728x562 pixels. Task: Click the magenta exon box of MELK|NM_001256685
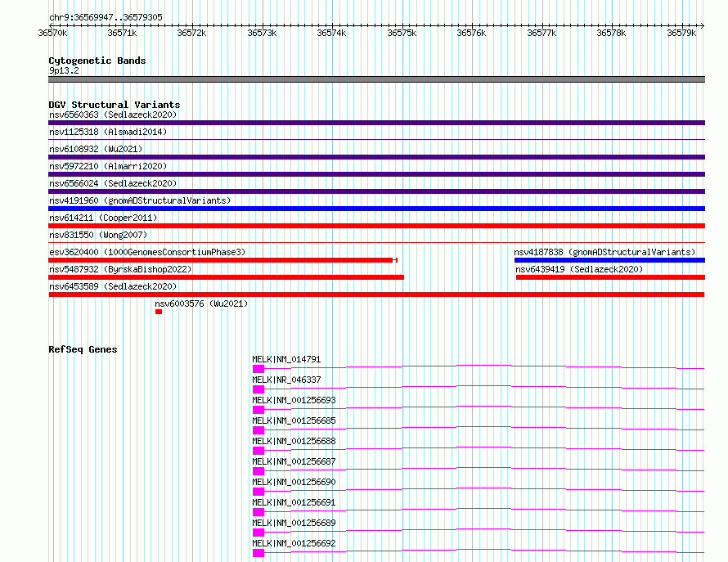(x=258, y=430)
